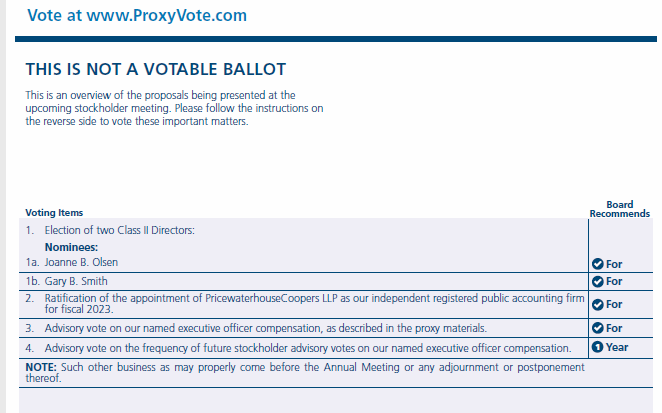
Task: Click the Election of two Class II Directors item
Action: pos(118,230)
